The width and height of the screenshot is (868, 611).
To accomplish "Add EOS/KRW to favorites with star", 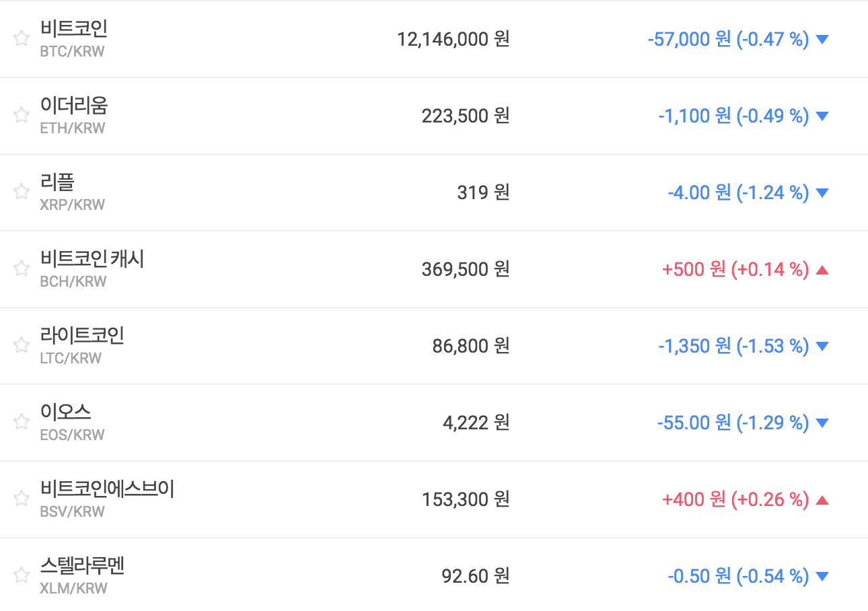I will (22, 422).
